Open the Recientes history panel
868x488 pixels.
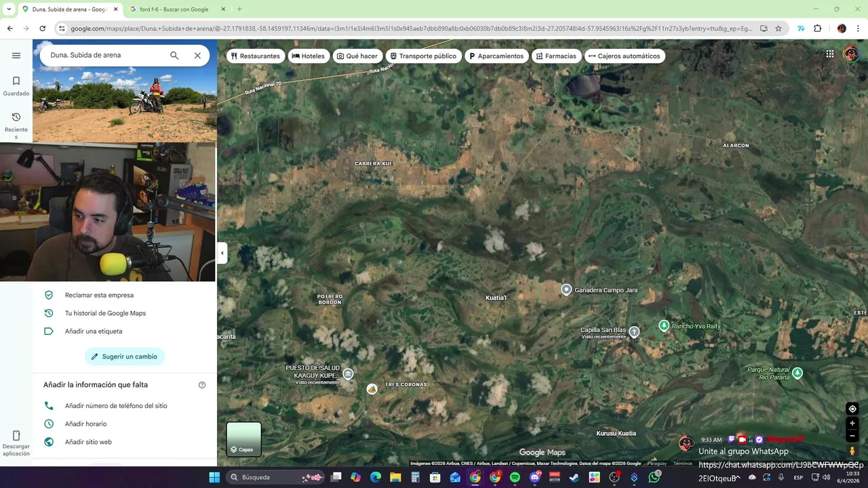pyautogui.click(x=16, y=125)
